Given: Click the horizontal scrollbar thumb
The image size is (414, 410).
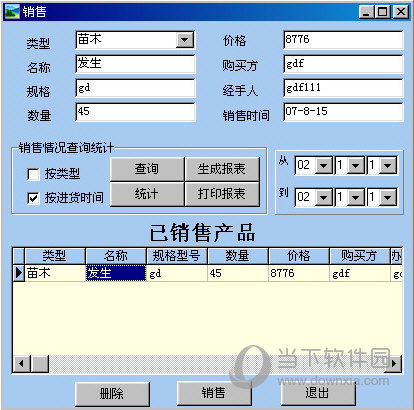Looking at the screenshot, I should click(40, 363).
